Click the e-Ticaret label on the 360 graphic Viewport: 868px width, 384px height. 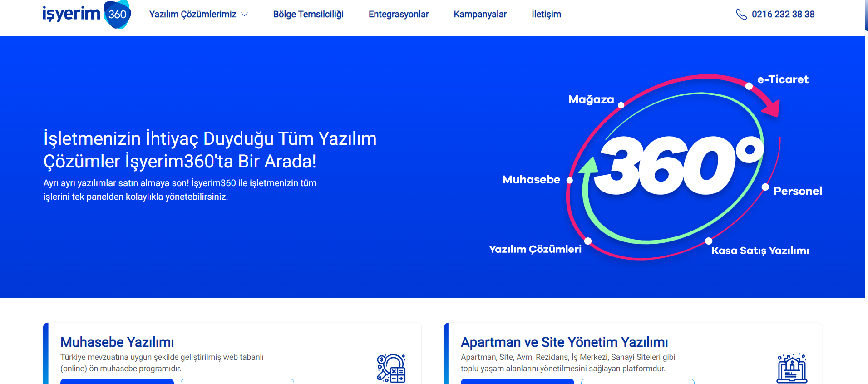[x=783, y=79]
